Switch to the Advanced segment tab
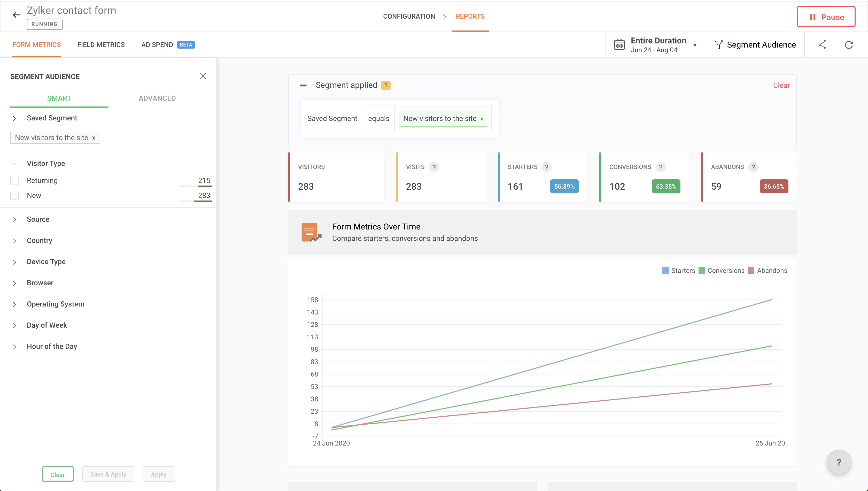 (x=157, y=98)
